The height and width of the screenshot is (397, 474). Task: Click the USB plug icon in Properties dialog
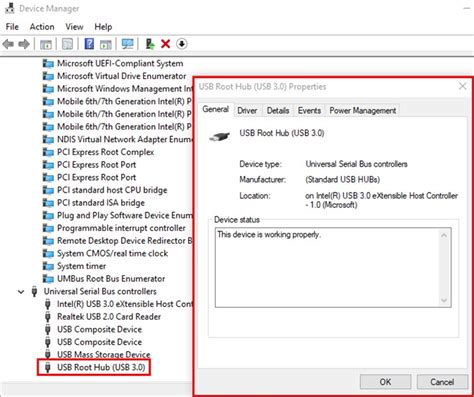point(220,136)
